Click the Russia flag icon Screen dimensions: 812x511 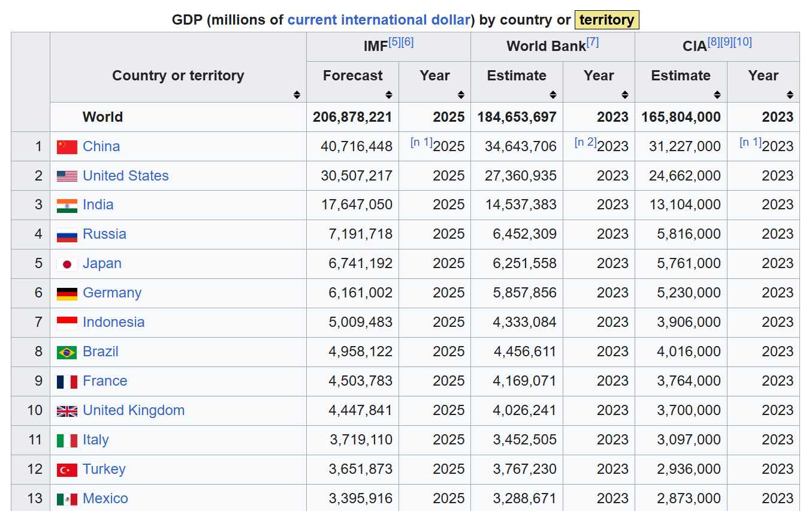pos(67,235)
